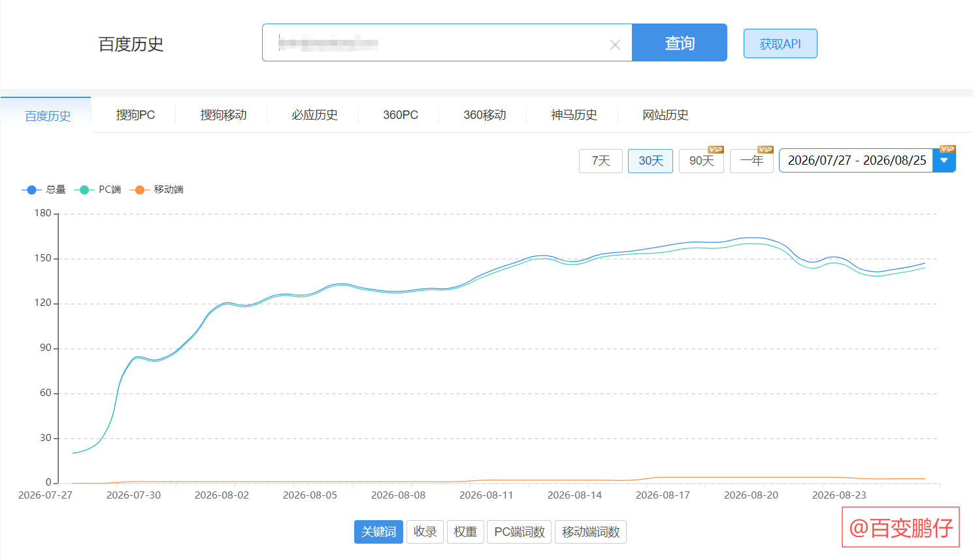Image resolution: width=973 pixels, height=560 pixels.
Task: Toggle the 总量 legend series
Action: click(x=44, y=189)
